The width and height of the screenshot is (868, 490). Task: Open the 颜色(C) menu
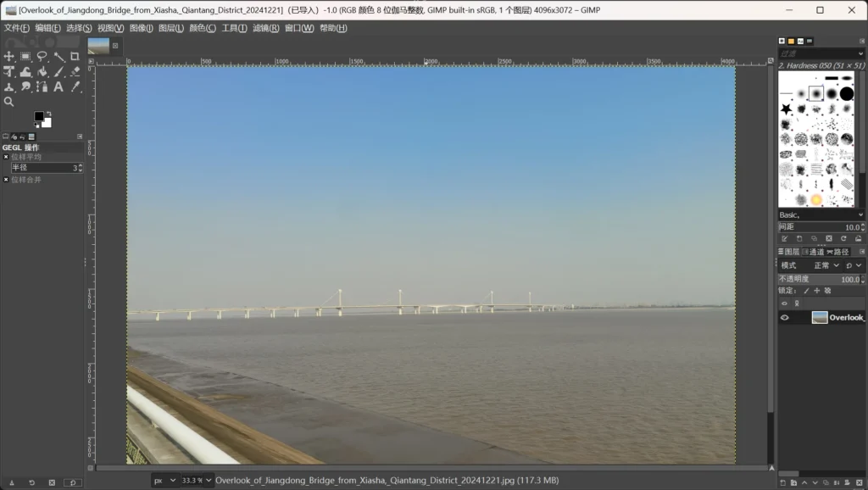pyautogui.click(x=203, y=28)
